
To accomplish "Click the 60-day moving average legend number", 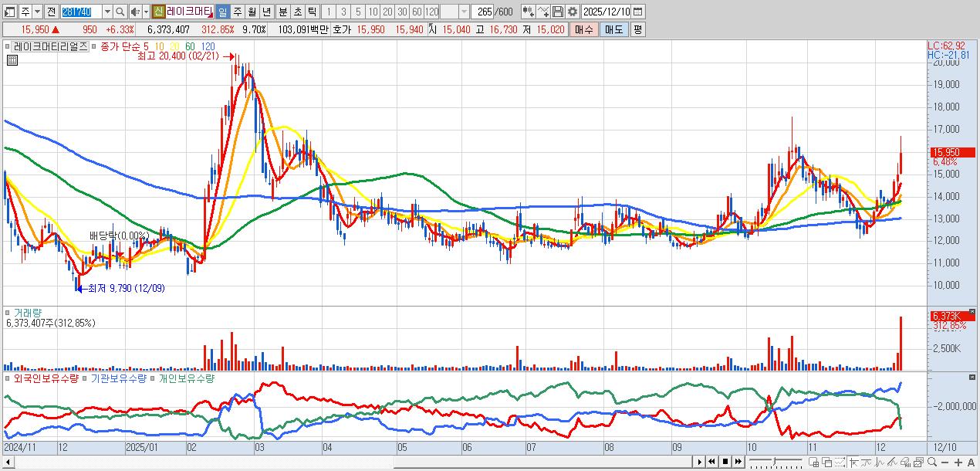I will tap(190, 46).
